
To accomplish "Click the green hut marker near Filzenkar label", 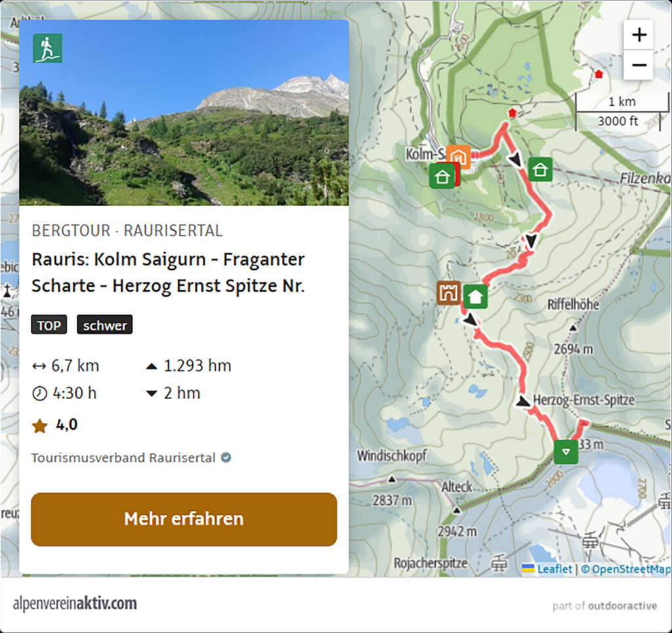I will tap(540, 169).
